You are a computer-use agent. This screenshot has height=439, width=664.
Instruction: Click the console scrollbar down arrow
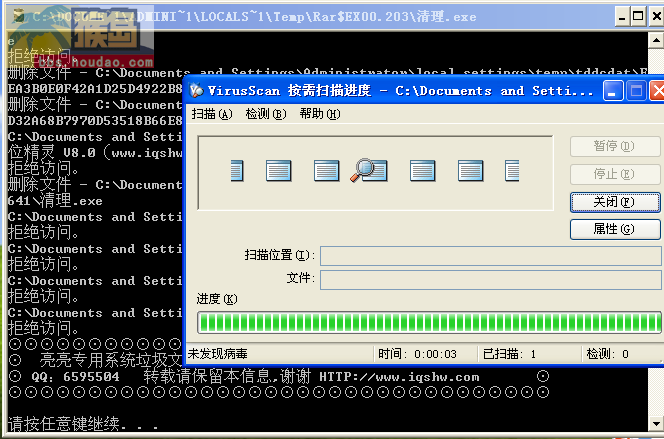click(656, 423)
